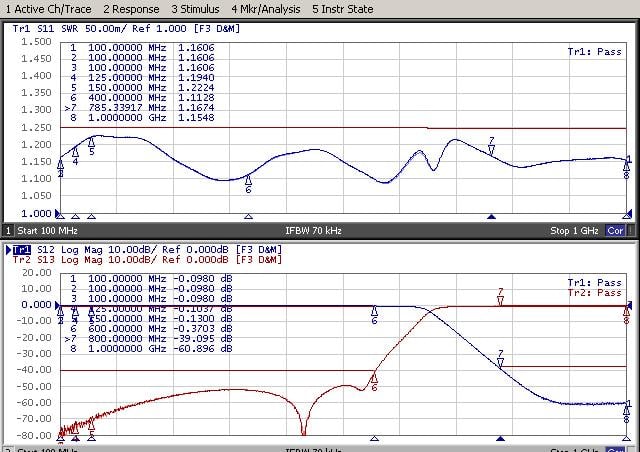Click the -80.00 dB axis label
This screenshot has width=640, height=452.
click(x=34, y=435)
